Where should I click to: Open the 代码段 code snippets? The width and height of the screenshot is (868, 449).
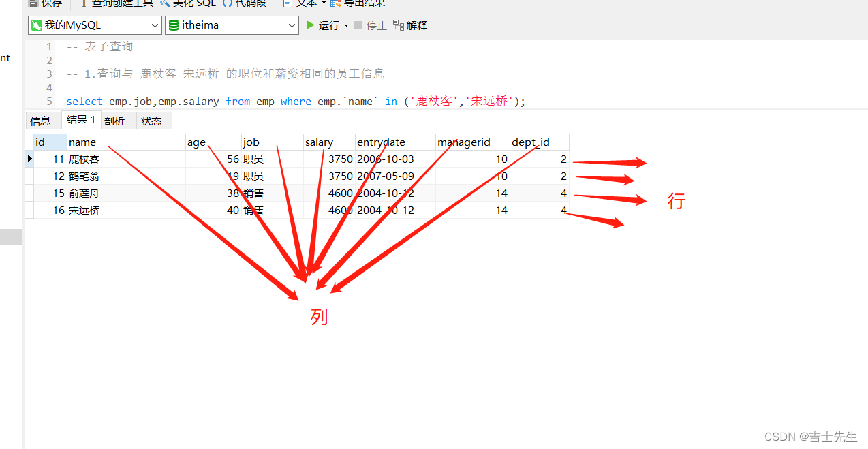(x=244, y=3)
